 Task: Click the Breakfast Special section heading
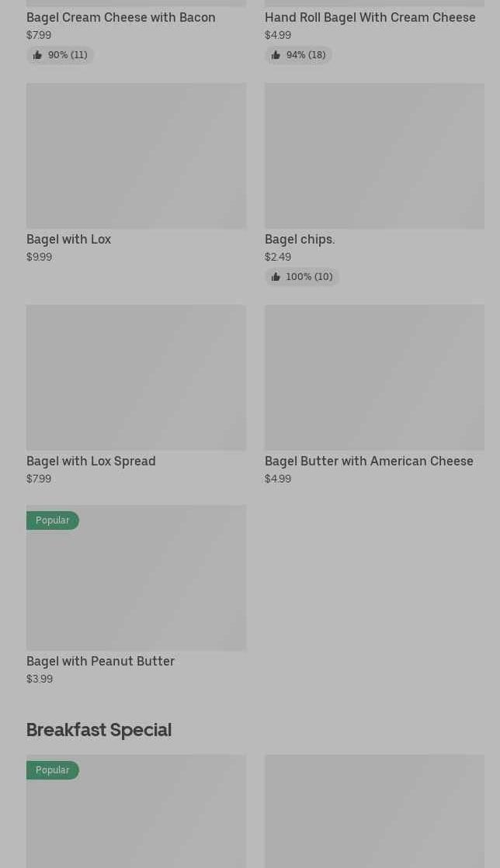[x=99, y=730]
